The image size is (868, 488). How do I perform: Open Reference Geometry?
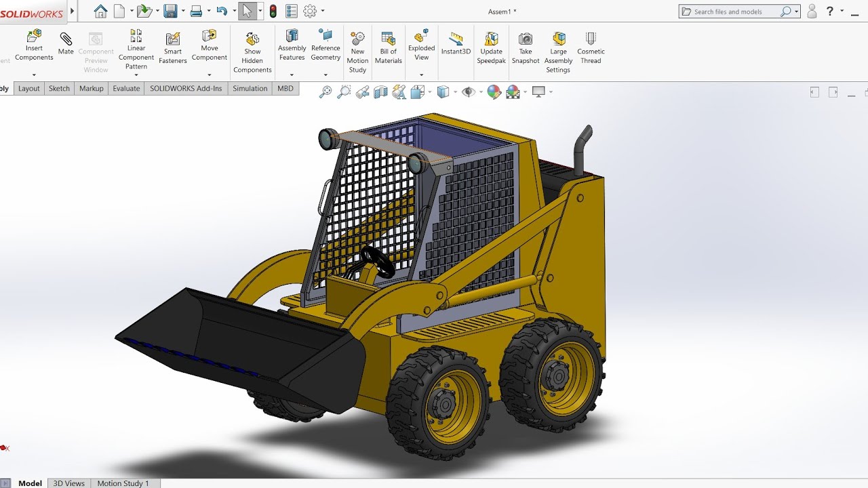tap(325, 45)
